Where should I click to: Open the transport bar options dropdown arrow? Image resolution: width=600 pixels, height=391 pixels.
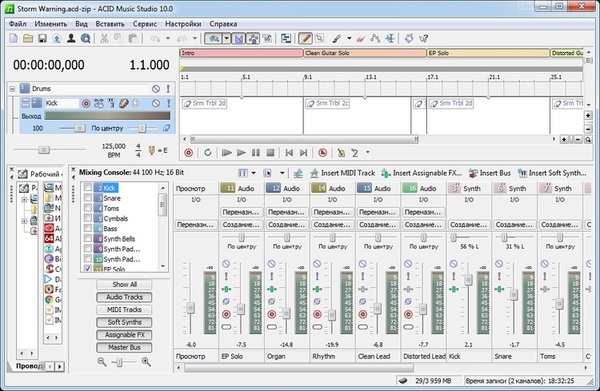[368, 152]
